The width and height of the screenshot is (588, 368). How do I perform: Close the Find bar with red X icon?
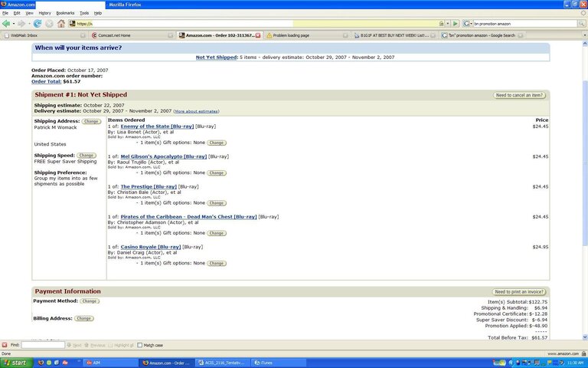click(5, 345)
